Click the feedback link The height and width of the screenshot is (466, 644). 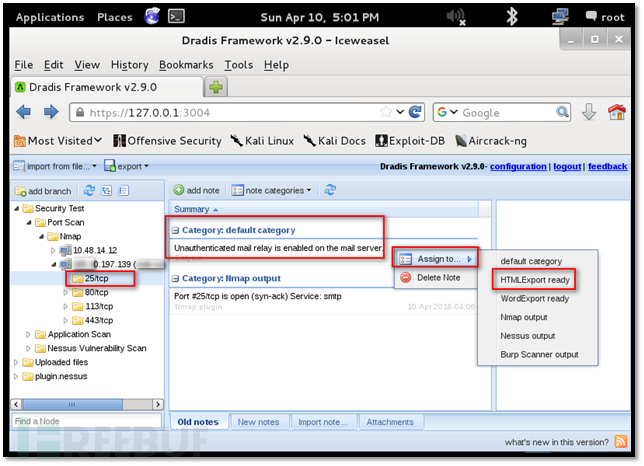607,167
